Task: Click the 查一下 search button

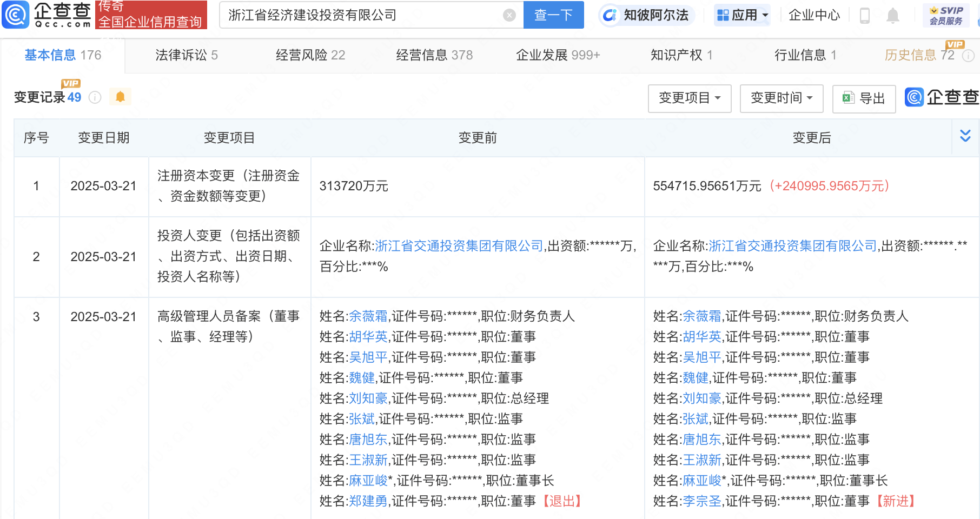Action: (553, 15)
